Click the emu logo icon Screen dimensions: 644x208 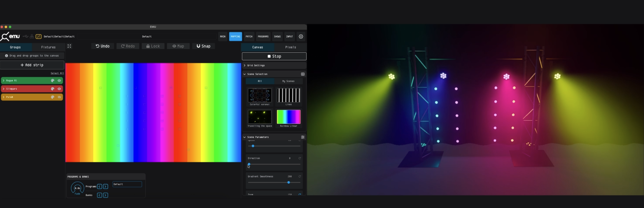(10, 37)
